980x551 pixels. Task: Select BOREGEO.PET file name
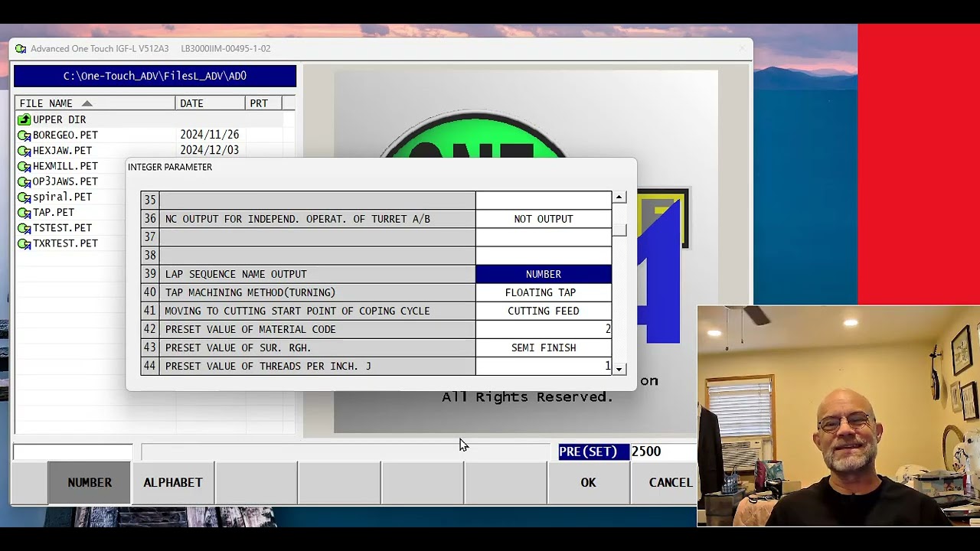pyautogui.click(x=65, y=135)
